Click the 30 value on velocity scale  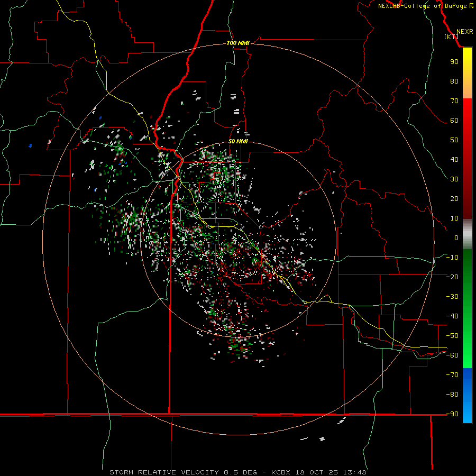454,179
